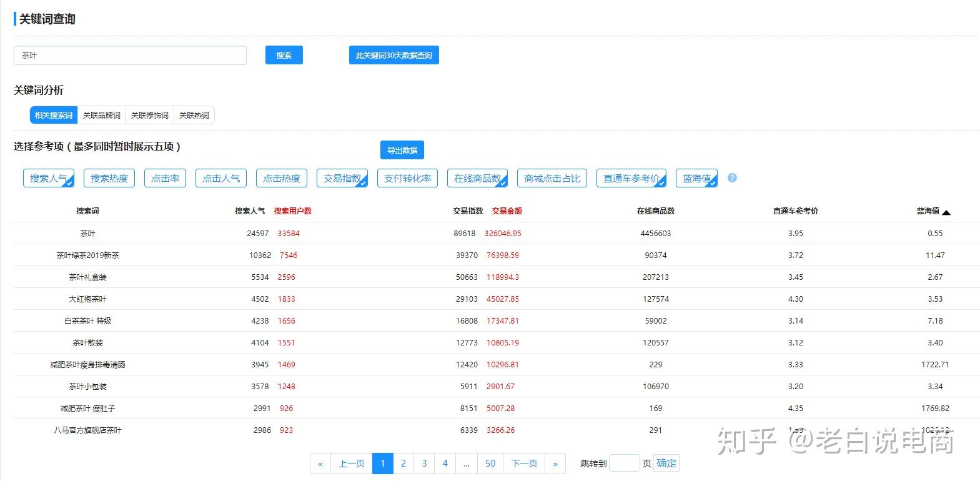Select page 1 in pagination
The width and height of the screenshot is (980, 481).
point(383,464)
